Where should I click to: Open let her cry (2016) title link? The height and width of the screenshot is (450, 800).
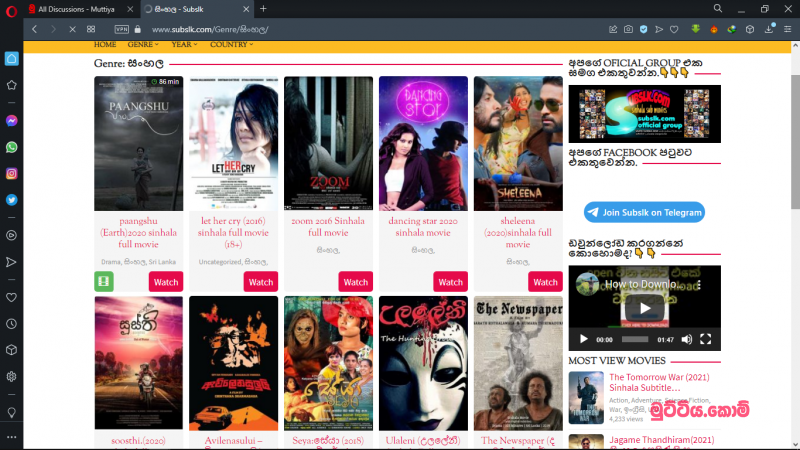(233, 233)
